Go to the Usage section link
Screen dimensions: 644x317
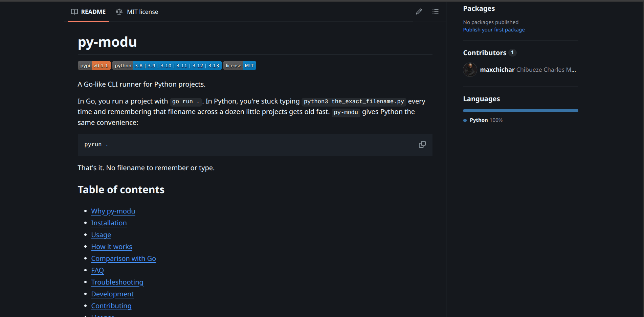101,235
